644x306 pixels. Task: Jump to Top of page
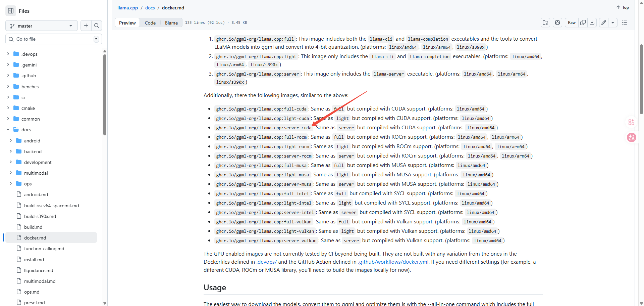click(x=623, y=7)
